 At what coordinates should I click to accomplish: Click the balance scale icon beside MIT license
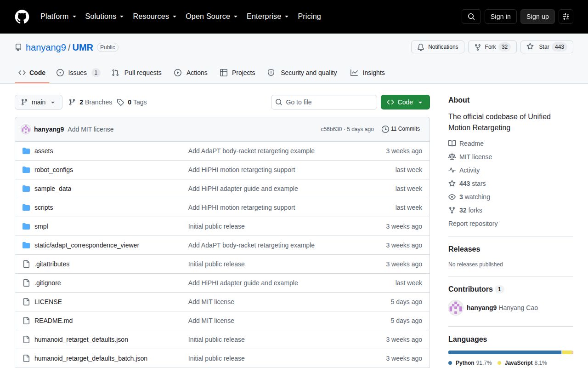(x=452, y=157)
